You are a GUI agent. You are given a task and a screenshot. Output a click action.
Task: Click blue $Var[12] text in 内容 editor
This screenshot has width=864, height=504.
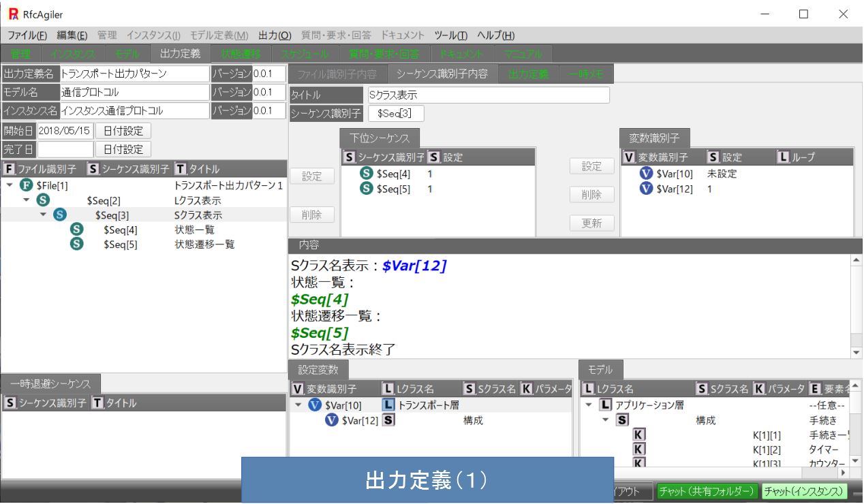click(414, 266)
